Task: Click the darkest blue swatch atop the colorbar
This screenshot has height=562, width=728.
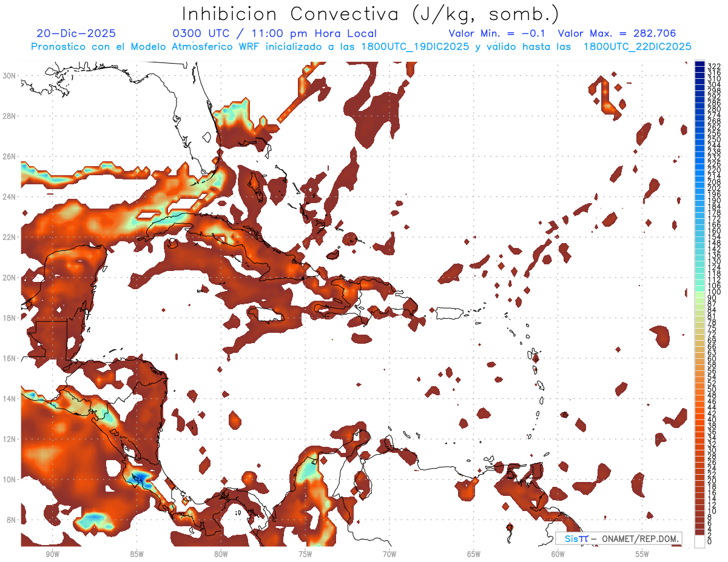Action: 699,64
